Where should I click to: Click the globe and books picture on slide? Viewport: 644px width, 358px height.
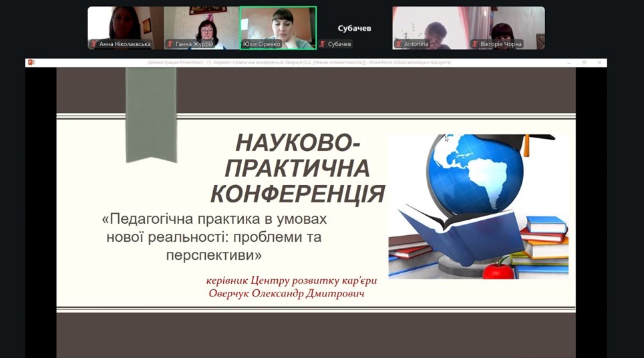[478, 206]
